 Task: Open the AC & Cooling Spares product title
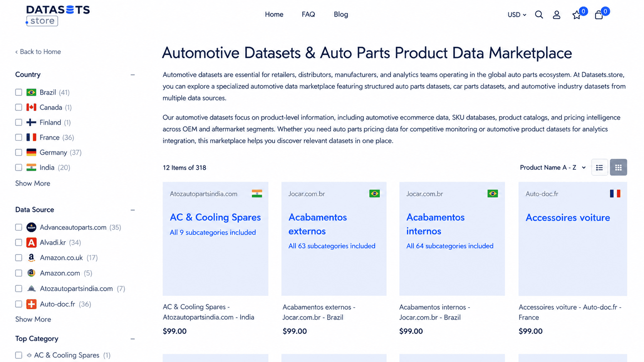click(215, 217)
